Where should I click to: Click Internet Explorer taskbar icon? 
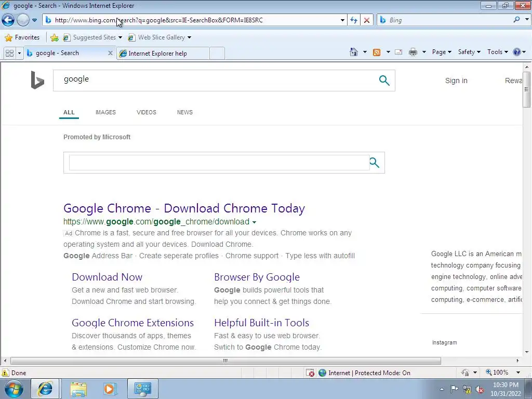pyautogui.click(x=45, y=389)
